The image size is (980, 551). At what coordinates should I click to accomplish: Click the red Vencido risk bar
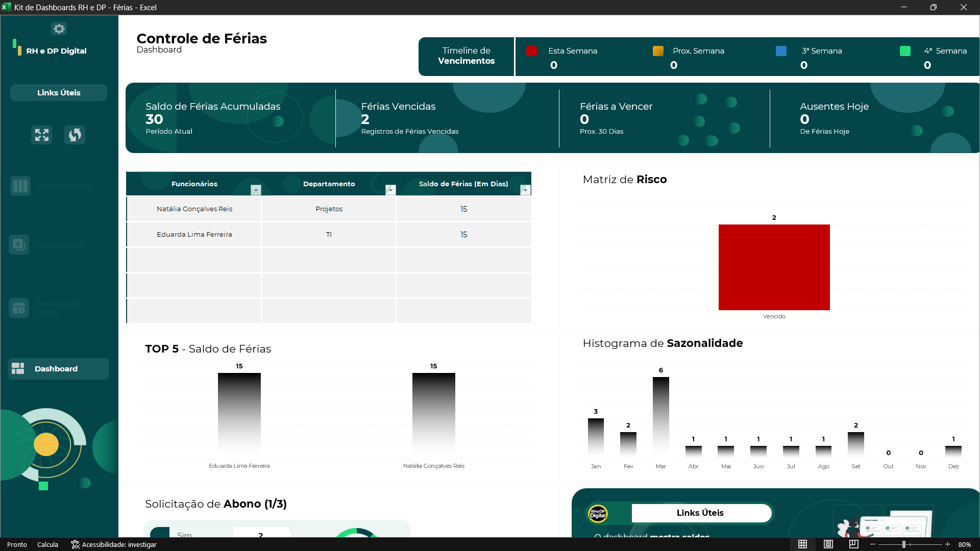click(x=774, y=267)
